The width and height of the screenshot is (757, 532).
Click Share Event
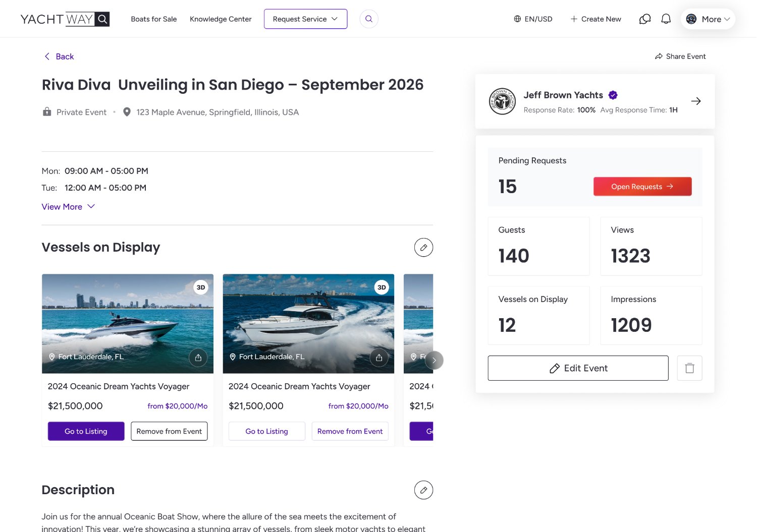tap(680, 56)
